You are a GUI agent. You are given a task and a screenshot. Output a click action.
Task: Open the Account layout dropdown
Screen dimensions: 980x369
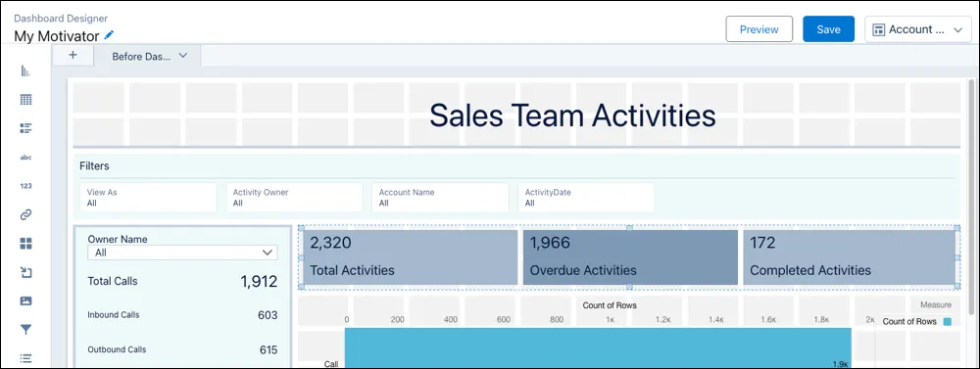pos(917,29)
